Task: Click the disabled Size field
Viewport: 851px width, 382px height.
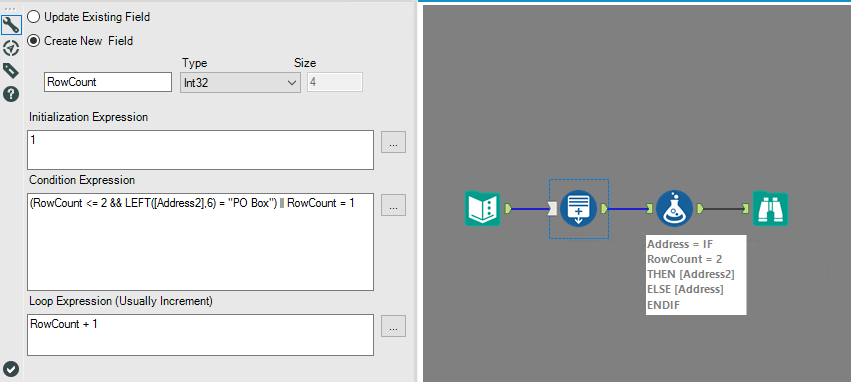Action: point(335,82)
